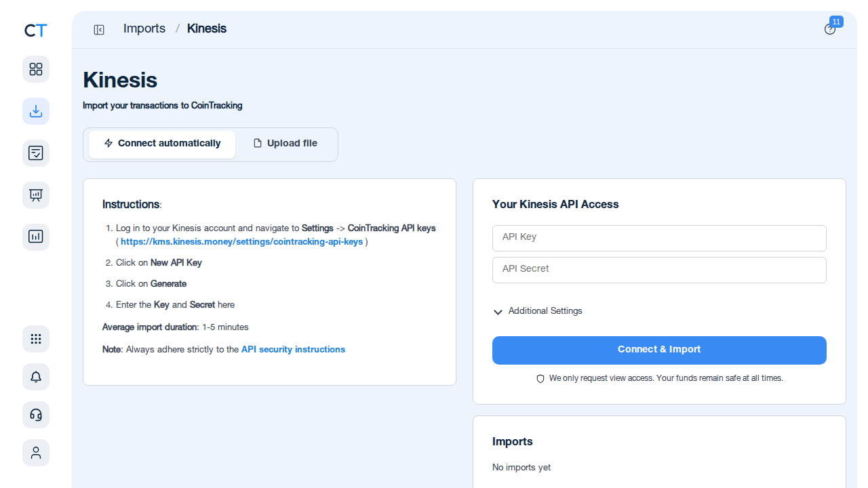This screenshot has width=868, height=488.
Task: Open the user account icon
Action: pos(36,453)
